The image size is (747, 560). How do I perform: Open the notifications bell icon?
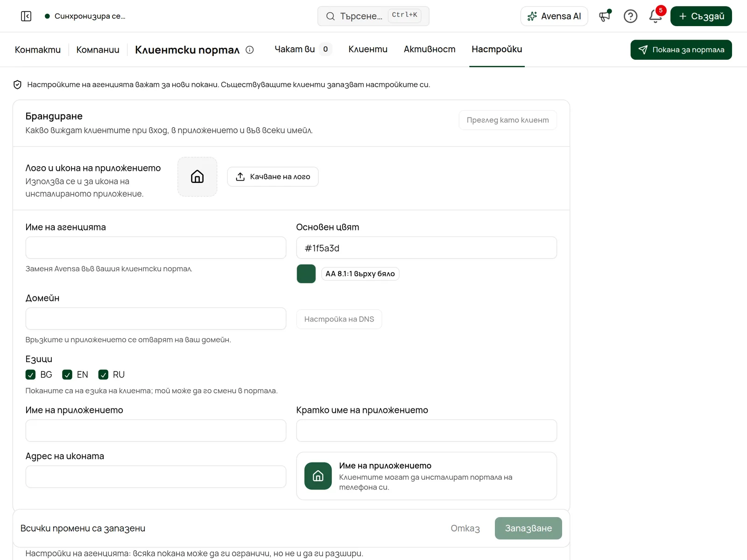[655, 16]
